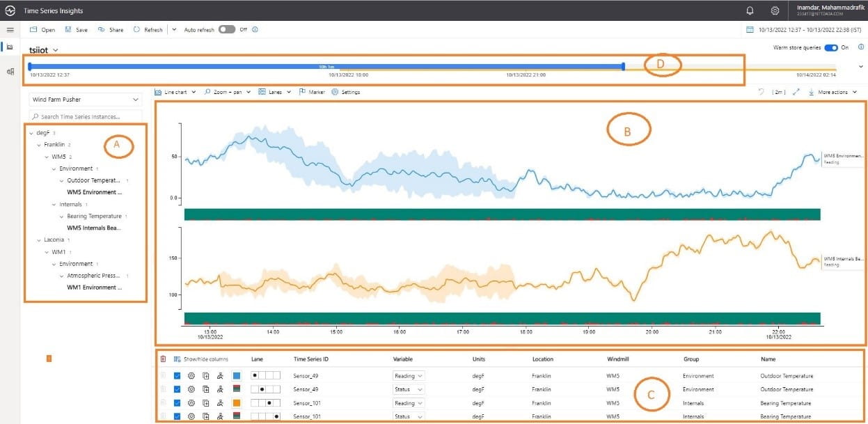Image resolution: width=868 pixels, height=424 pixels.
Task: Click the undo zoom arrow icon
Action: [761, 92]
